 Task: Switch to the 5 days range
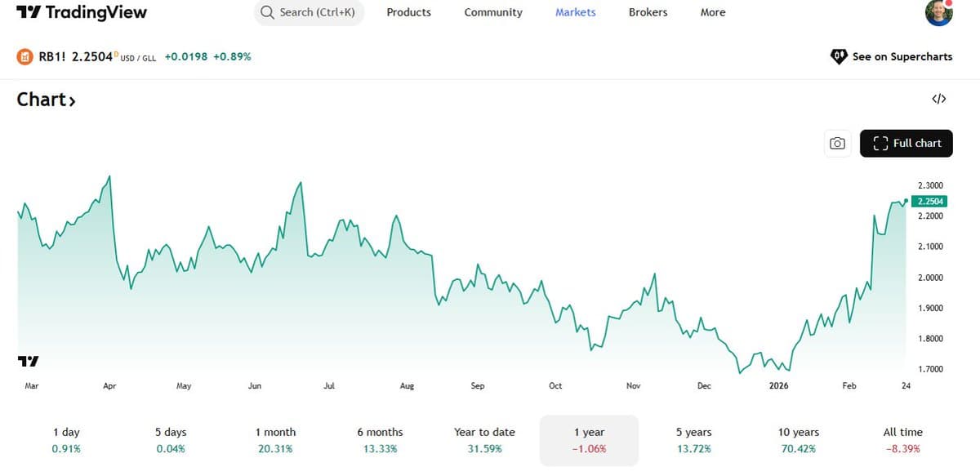click(x=170, y=440)
